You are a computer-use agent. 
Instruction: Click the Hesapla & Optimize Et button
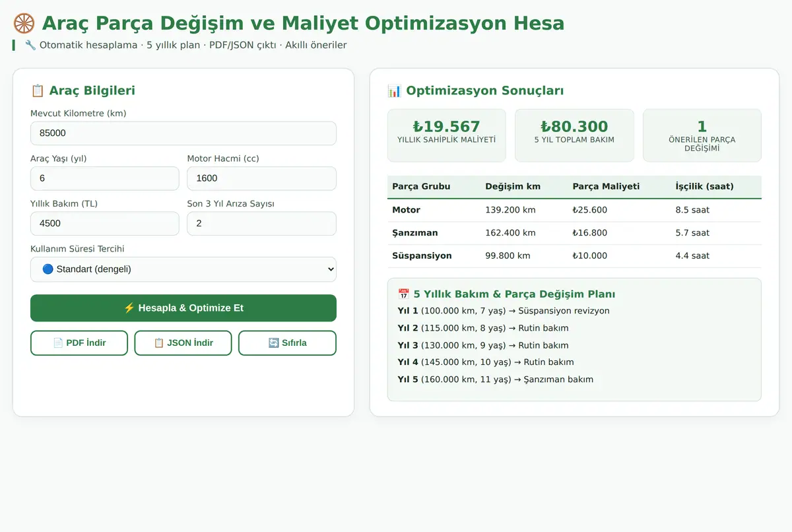pos(183,308)
